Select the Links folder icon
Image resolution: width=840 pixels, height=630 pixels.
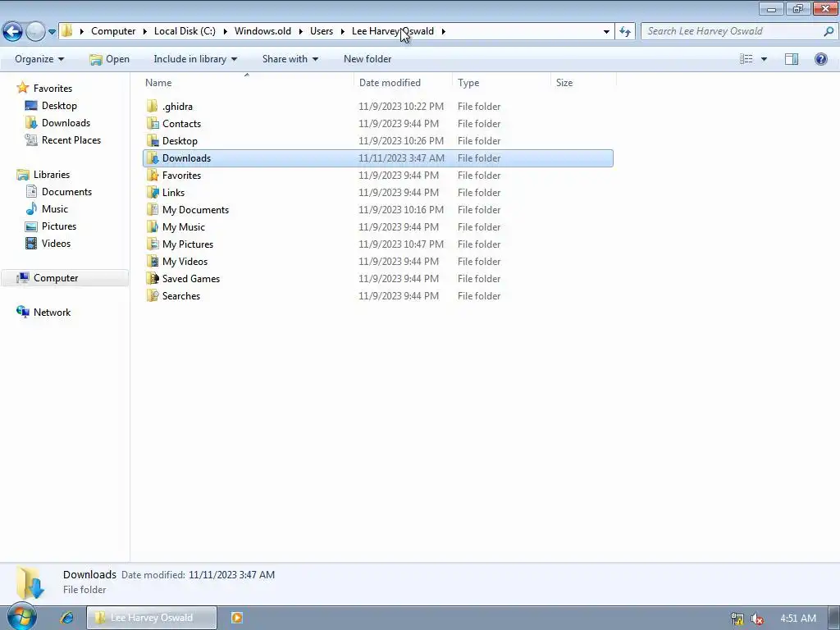point(153,192)
